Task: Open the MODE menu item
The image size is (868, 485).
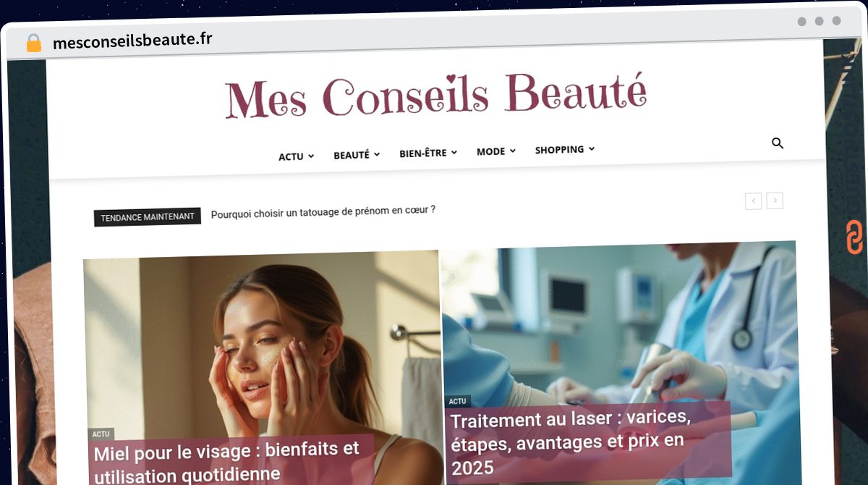Action: click(496, 151)
